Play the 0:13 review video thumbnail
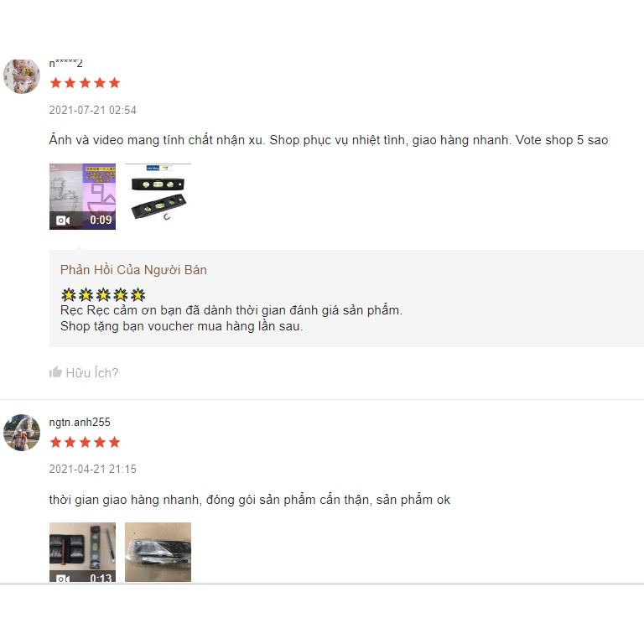Screen dimensions: 644x644 pyautogui.click(x=82, y=553)
